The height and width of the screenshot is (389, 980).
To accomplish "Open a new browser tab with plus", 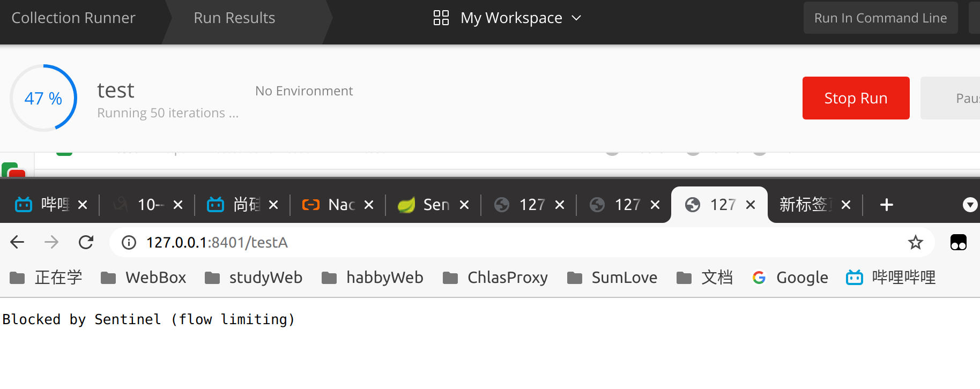I will pyautogui.click(x=886, y=205).
